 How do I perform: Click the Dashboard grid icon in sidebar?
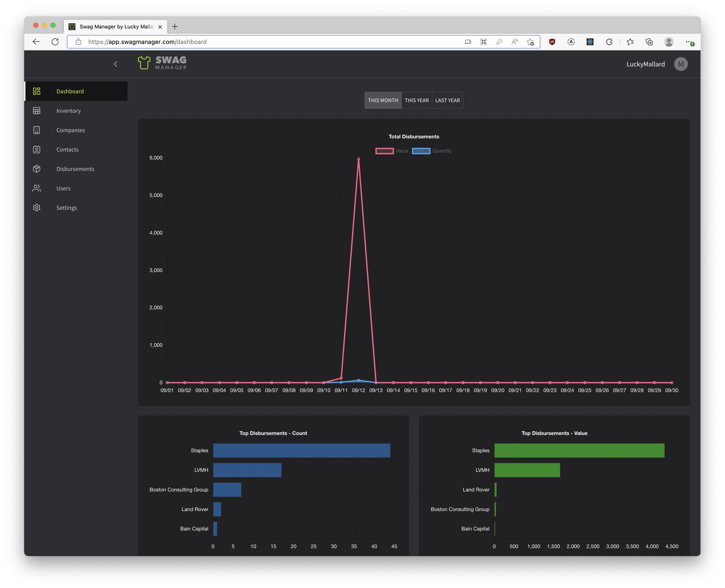coord(37,91)
